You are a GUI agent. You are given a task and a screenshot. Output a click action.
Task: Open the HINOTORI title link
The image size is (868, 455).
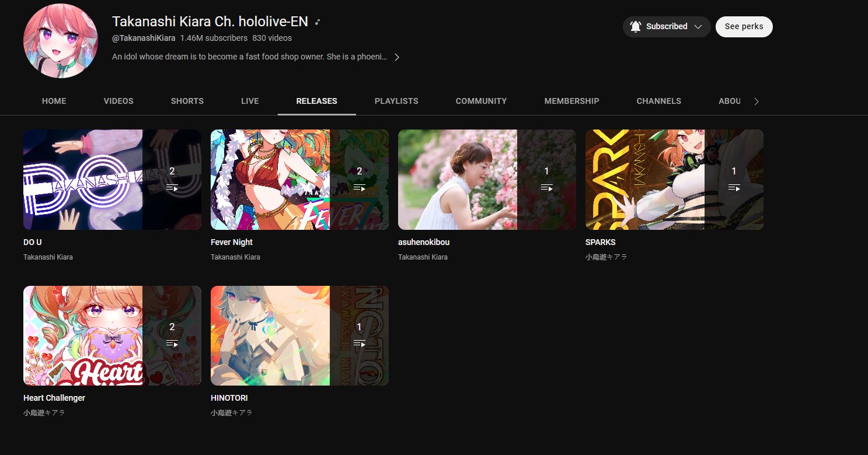tap(229, 398)
